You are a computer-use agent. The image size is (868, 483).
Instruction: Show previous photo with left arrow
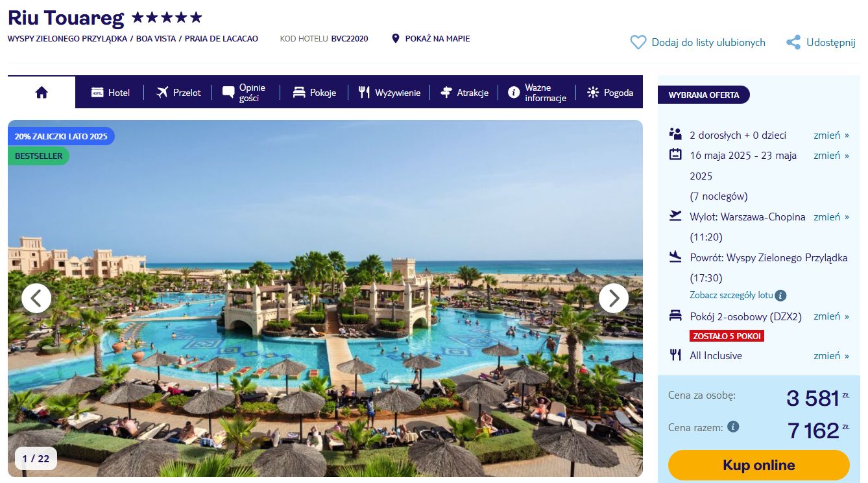click(36, 298)
